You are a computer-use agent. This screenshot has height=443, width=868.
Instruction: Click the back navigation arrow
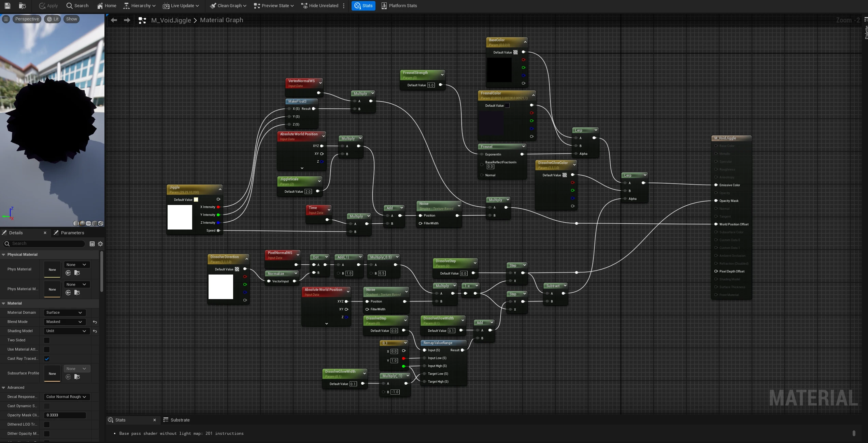coord(114,20)
